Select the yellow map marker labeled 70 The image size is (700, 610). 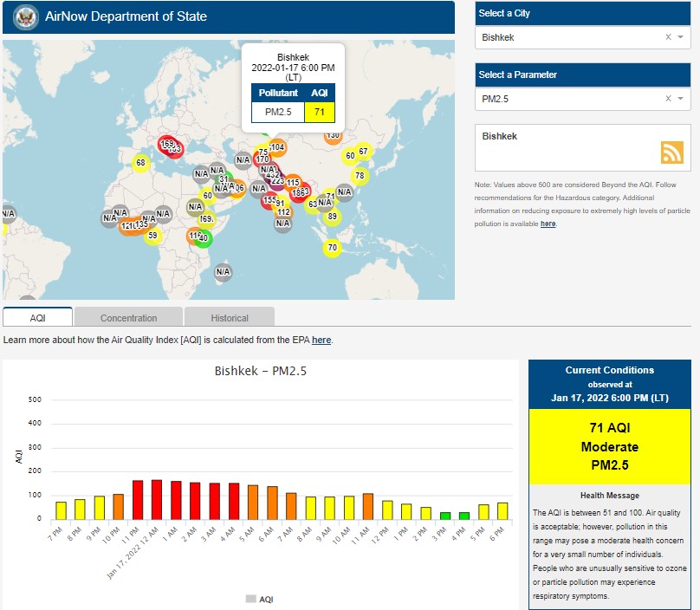coord(332,248)
